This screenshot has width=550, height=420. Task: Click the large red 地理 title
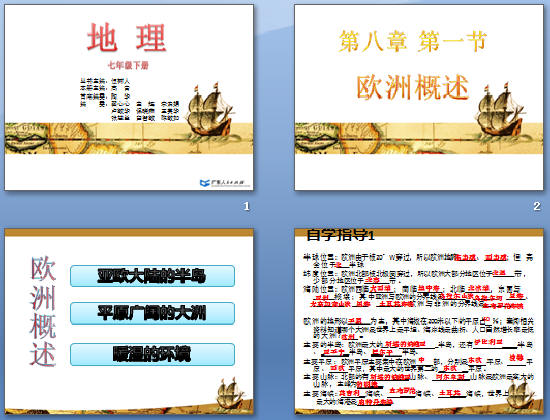coord(127,38)
